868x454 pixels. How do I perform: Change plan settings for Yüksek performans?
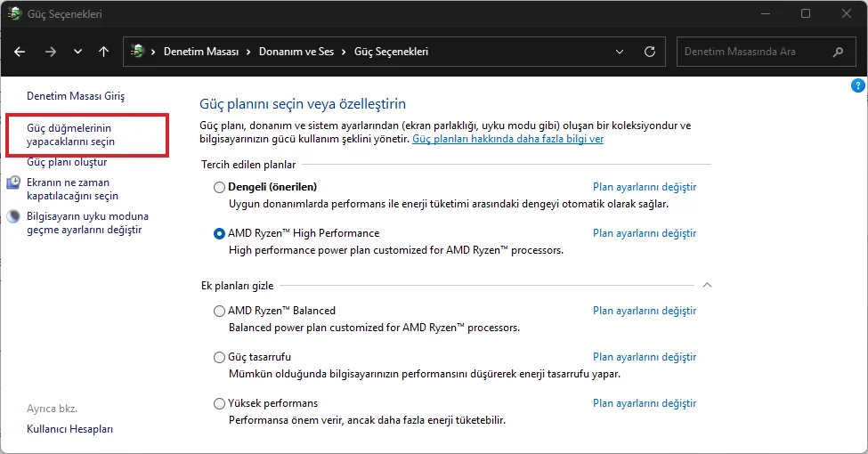645,403
